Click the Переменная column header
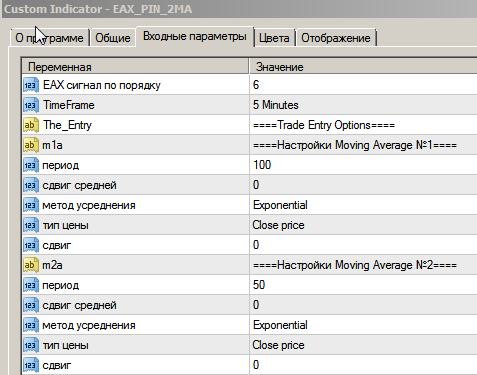Image resolution: width=477 pixels, height=375 pixels. point(135,67)
